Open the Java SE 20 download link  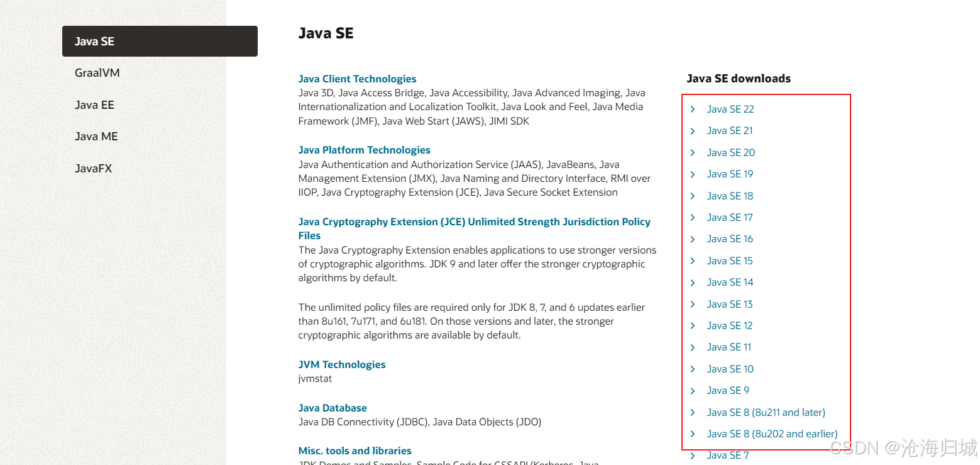[730, 152]
